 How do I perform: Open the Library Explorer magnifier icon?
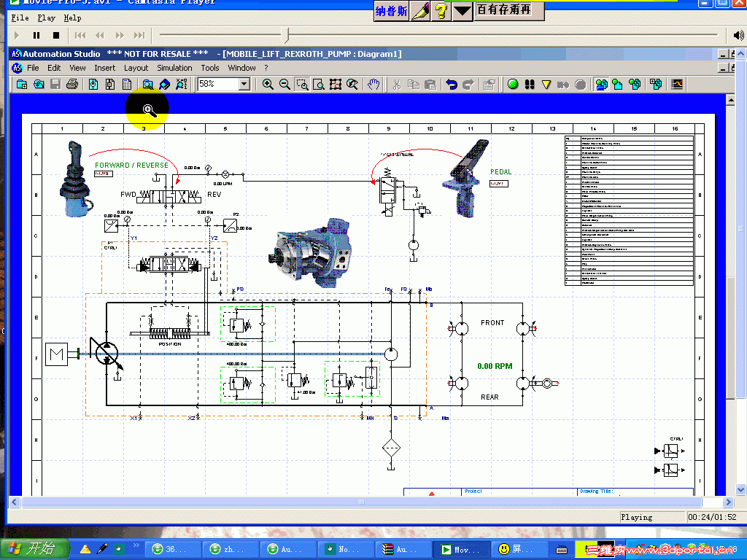147,85
